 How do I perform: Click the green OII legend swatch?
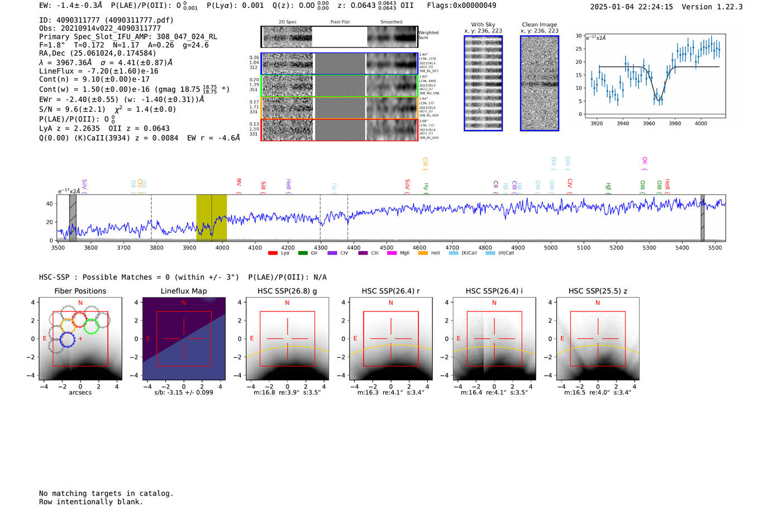pos(303,253)
